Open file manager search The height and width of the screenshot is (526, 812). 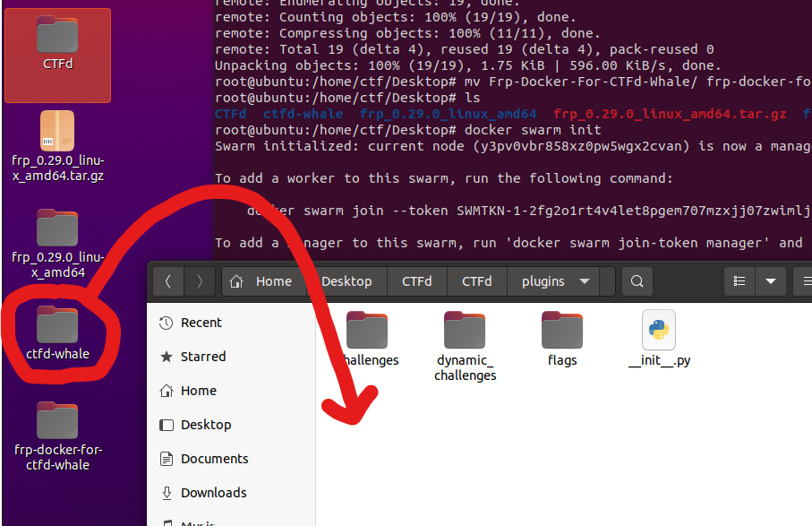click(x=637, y=281)
